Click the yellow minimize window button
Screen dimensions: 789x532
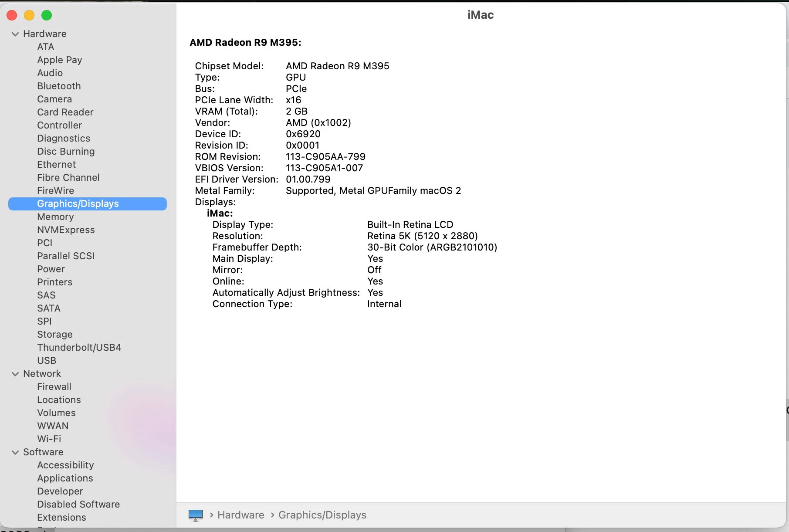pos(29,15)
